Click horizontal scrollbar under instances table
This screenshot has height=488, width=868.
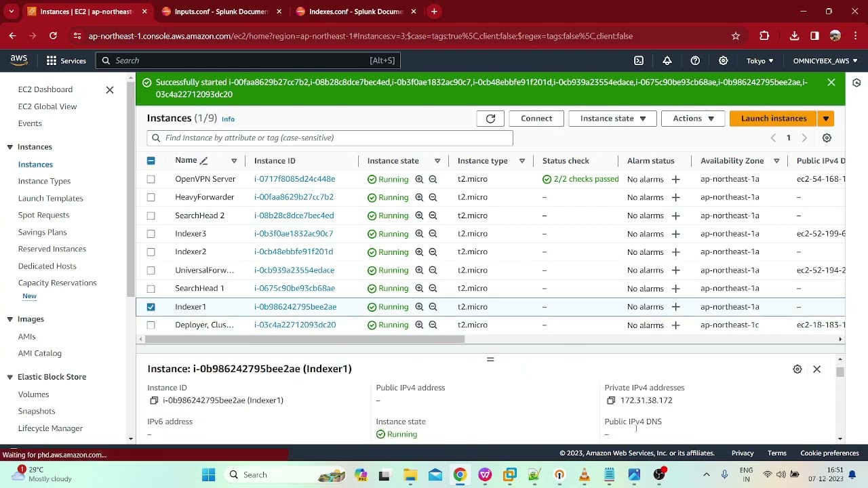tap(305, 340)
